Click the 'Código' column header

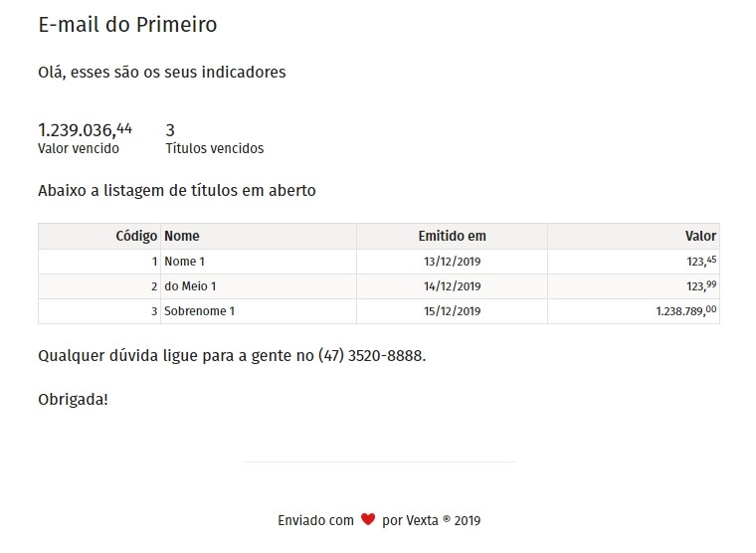[x=136, y=236]
